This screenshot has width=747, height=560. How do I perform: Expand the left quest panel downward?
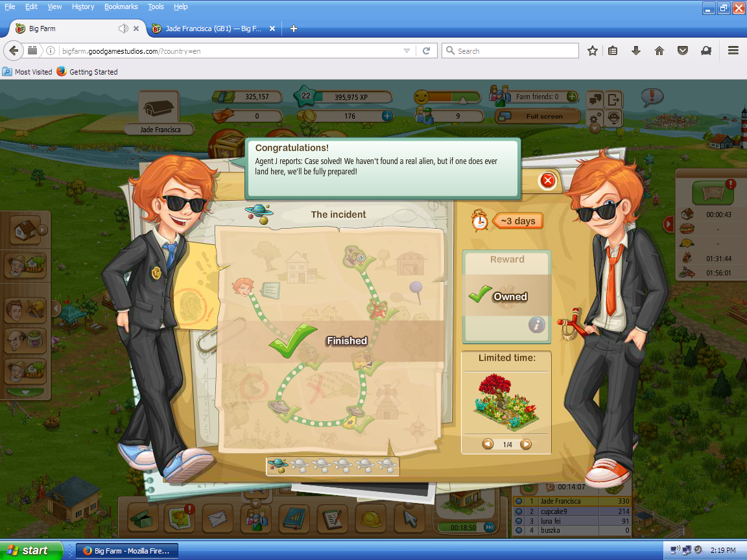click(26, 392)
